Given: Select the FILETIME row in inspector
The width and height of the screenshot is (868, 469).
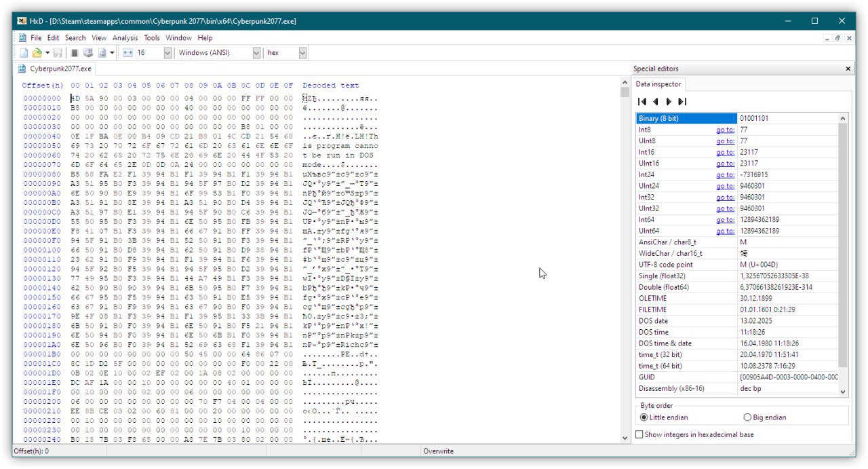Looking at the screenshot, I should (737, 309).
